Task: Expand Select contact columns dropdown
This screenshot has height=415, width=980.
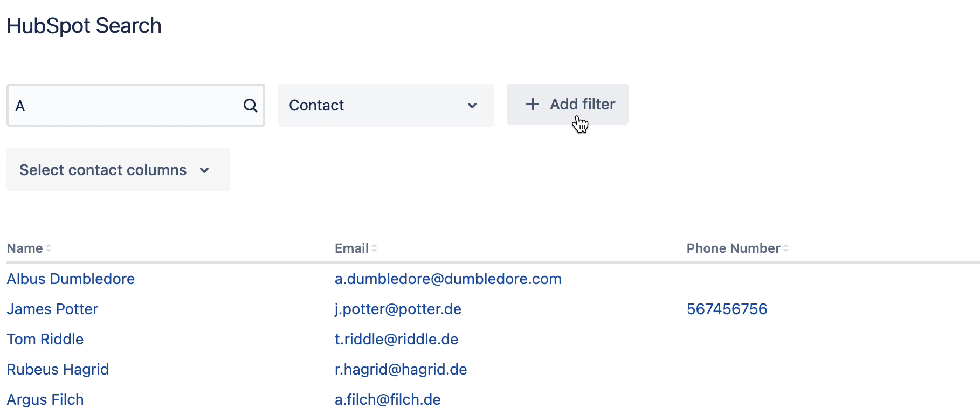Action: (118, 170)
